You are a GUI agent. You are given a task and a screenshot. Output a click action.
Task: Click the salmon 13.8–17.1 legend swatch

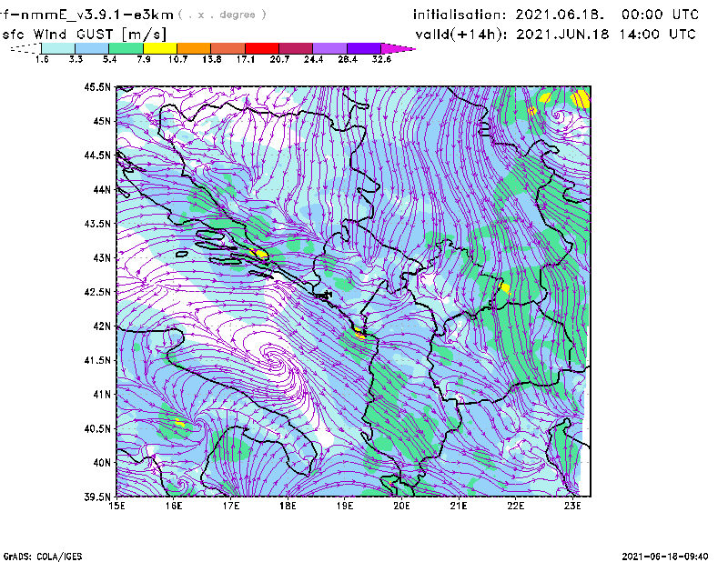coord(228,48)
